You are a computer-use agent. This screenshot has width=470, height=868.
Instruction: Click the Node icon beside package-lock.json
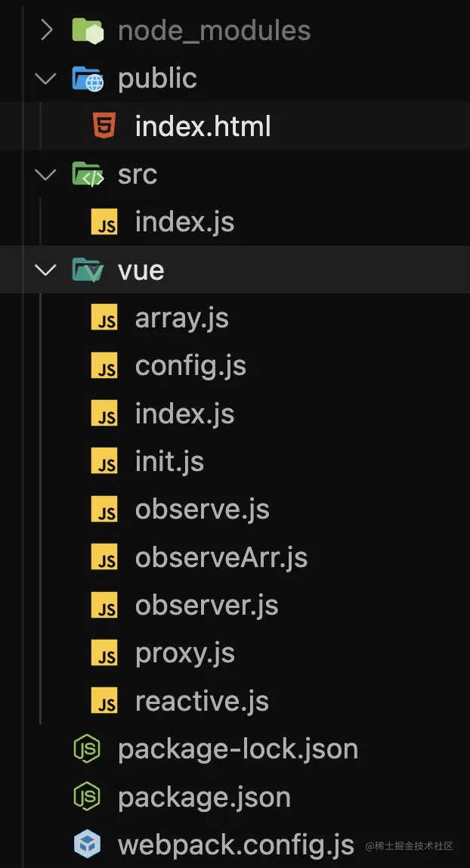pyautogui.click(x=87, y=749)
